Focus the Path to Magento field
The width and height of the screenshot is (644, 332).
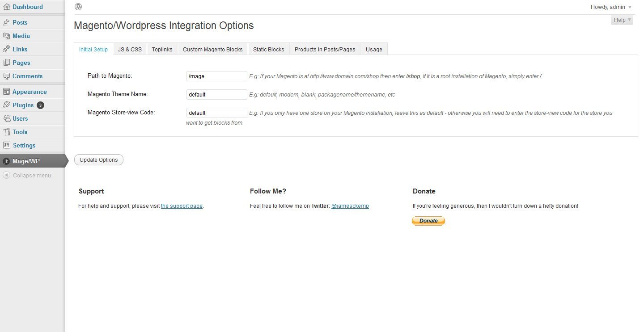click(216, 76)
